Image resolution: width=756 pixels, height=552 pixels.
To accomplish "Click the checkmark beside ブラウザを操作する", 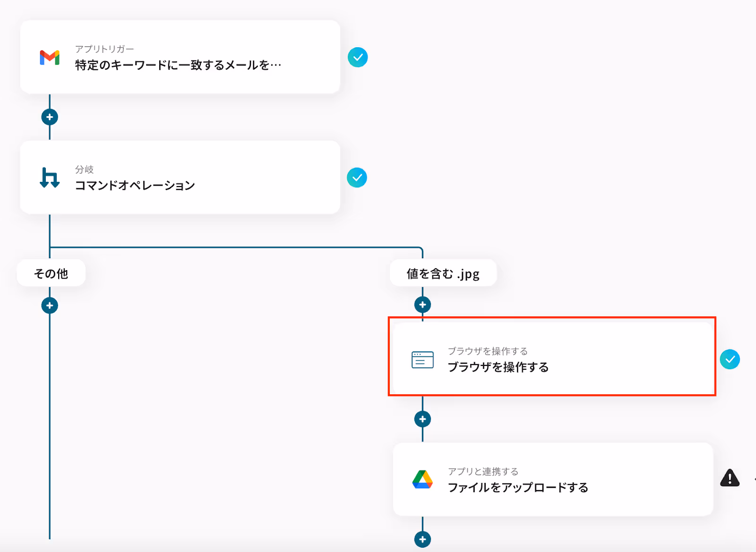I will click(730, 359).
